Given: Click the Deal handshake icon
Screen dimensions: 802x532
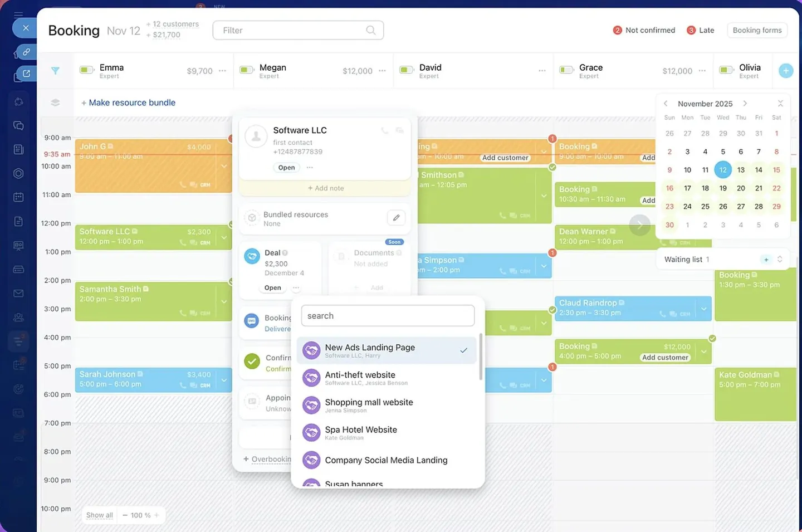Looking at the screenshot, I should 252,256.
